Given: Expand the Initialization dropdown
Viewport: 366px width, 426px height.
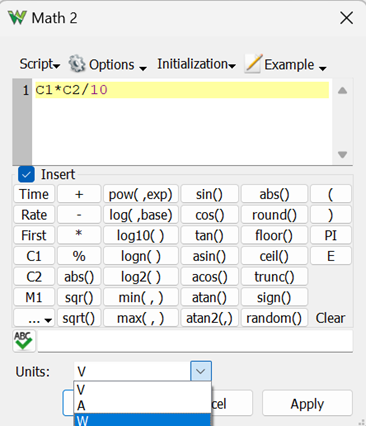Looking at the screenshot, I should (x=196, y=64).
